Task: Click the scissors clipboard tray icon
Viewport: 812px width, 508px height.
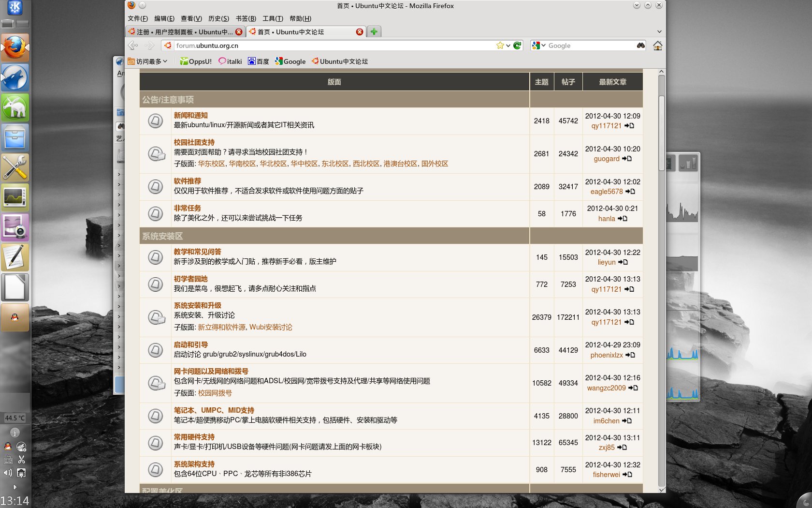Action: 21,460
